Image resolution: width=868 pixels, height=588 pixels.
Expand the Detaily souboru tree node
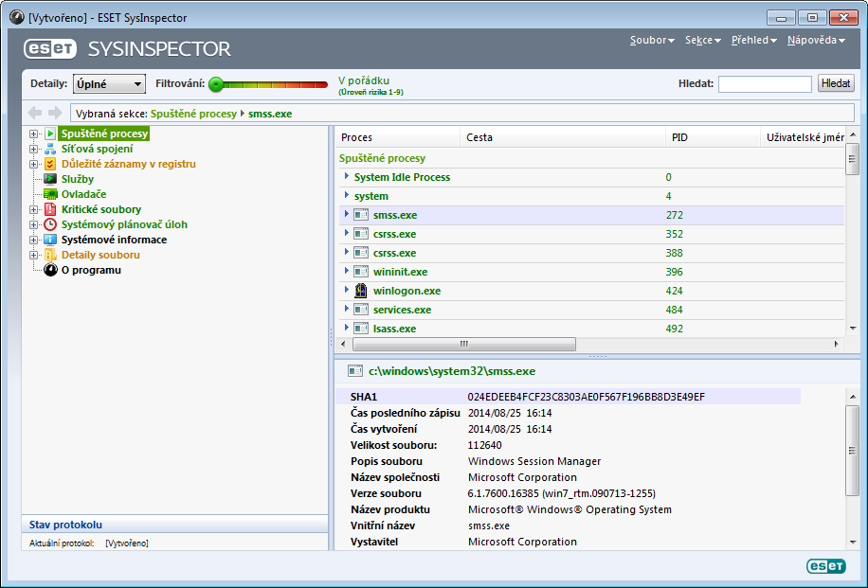[x=34, y=255]
